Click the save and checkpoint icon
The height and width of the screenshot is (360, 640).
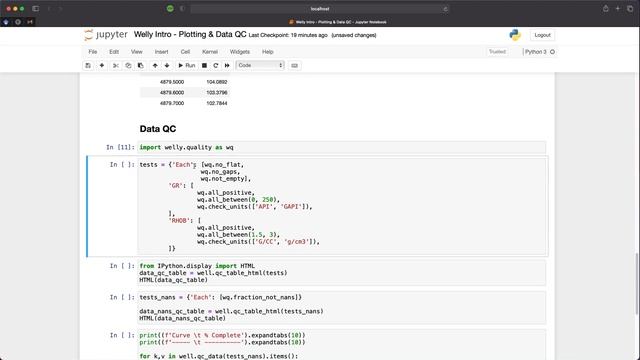[x=88, y=65]
